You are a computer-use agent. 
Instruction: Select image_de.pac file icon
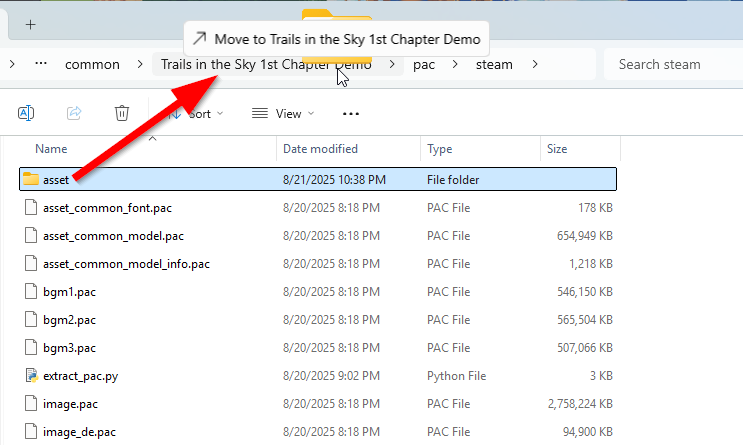(x=31, y=431)
